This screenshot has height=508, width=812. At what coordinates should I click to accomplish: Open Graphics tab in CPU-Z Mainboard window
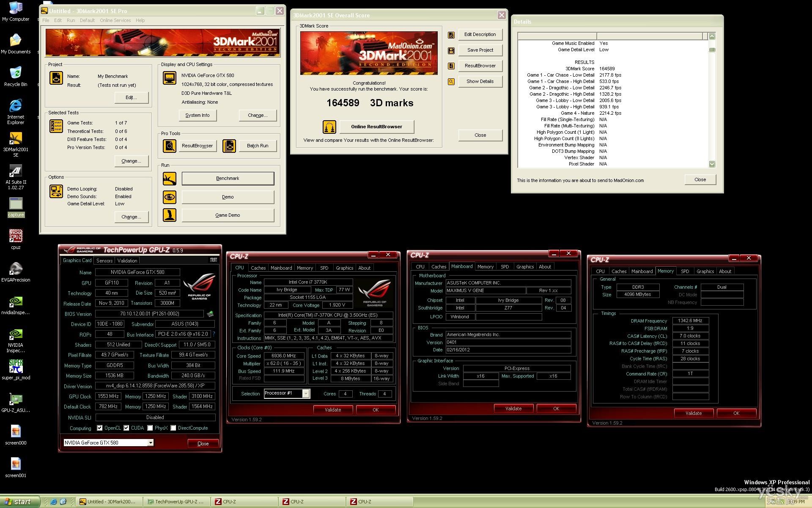(525, 267)
